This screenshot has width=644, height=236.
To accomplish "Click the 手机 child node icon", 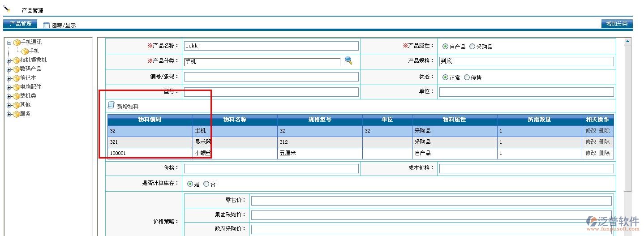I will tap(25, 51).
